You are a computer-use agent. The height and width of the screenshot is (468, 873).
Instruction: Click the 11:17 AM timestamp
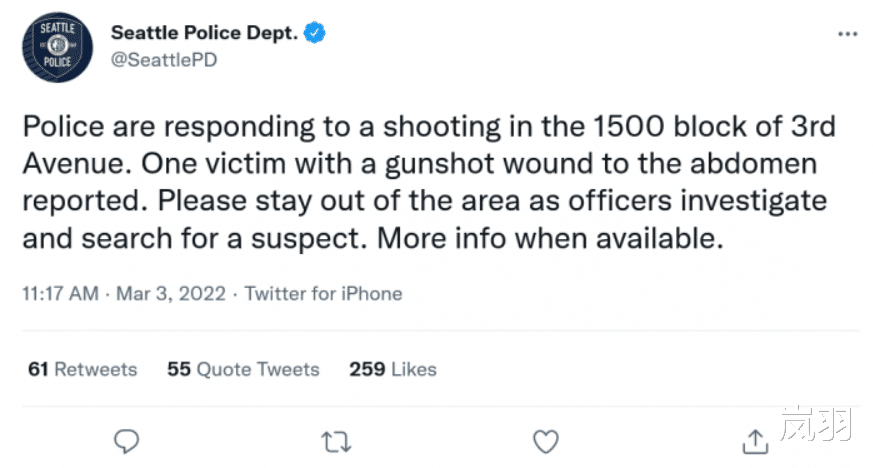pos(60,294)
